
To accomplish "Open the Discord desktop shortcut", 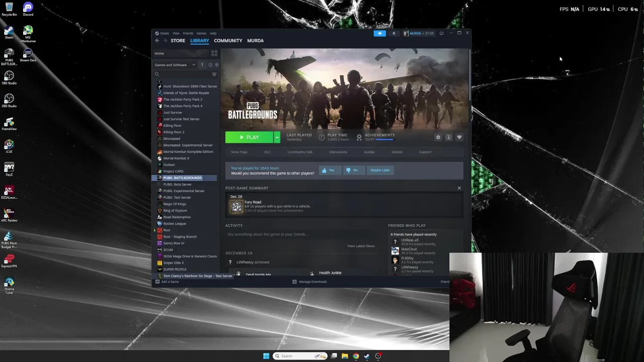I will 28,9.
